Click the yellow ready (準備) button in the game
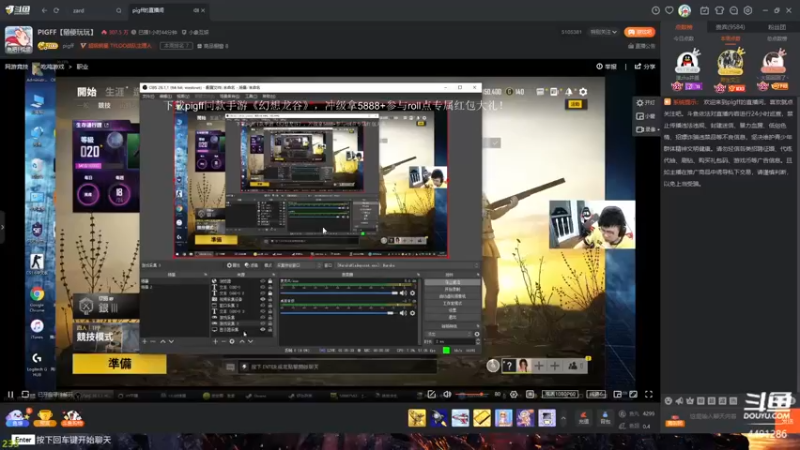 (x=119, y=364)
